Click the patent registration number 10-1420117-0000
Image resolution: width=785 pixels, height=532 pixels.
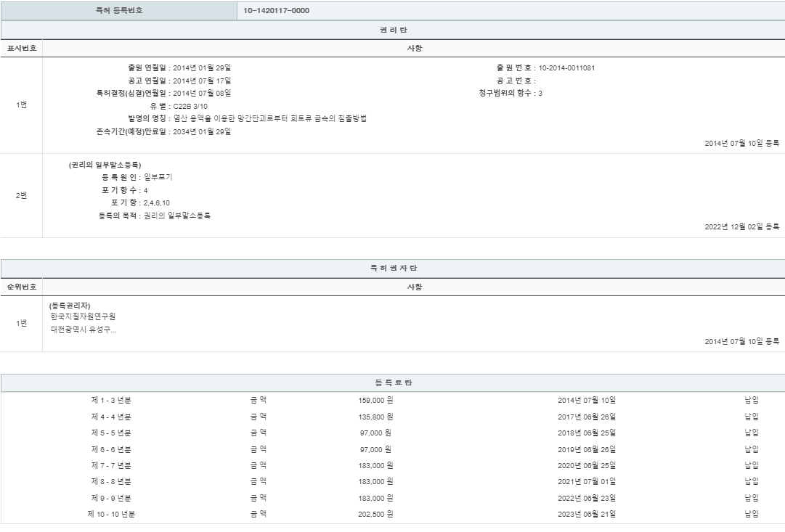click(x=277, y=10)
